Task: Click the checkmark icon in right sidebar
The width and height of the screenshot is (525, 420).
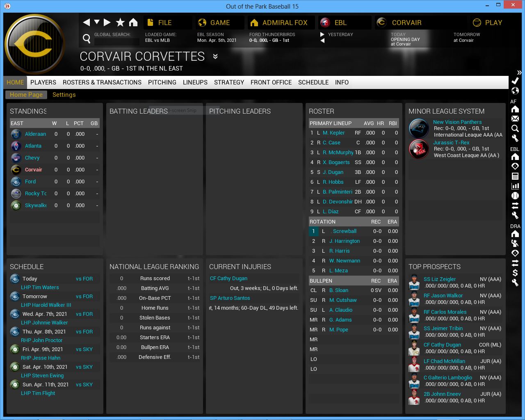Action: pyautogui.click(x=515, y=81)
